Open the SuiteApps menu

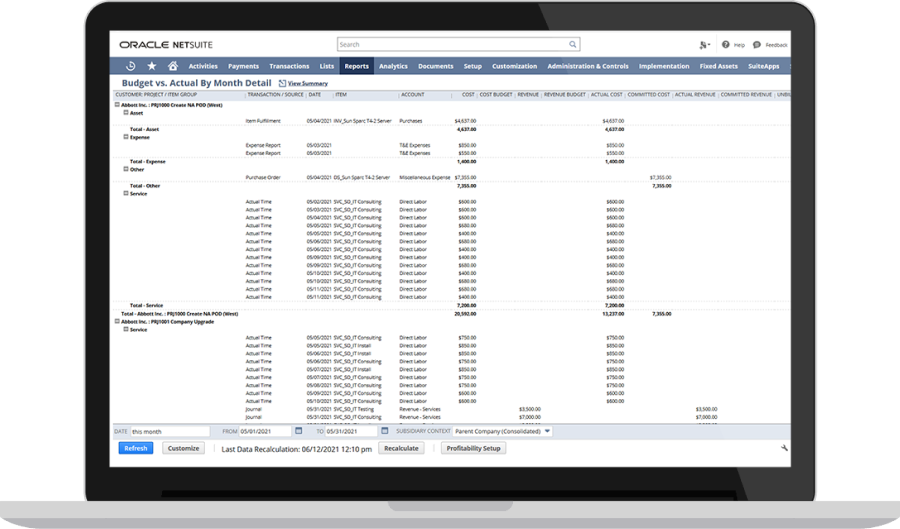click(x=763, y=66)
